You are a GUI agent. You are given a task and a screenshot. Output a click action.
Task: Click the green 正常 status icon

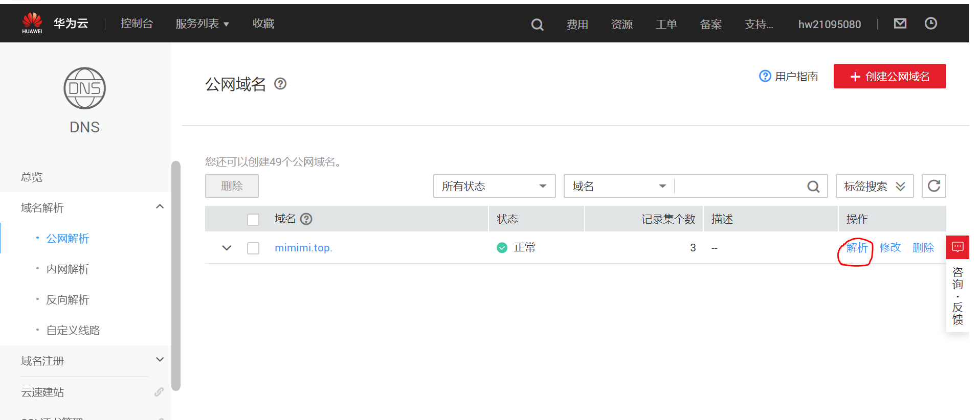[502, 248]
